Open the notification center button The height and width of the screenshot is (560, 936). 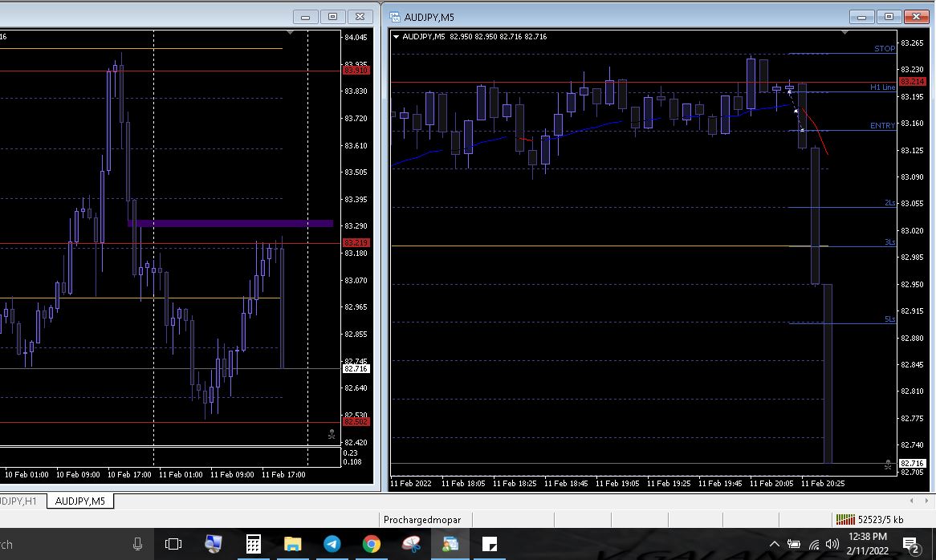click(911, 545)
